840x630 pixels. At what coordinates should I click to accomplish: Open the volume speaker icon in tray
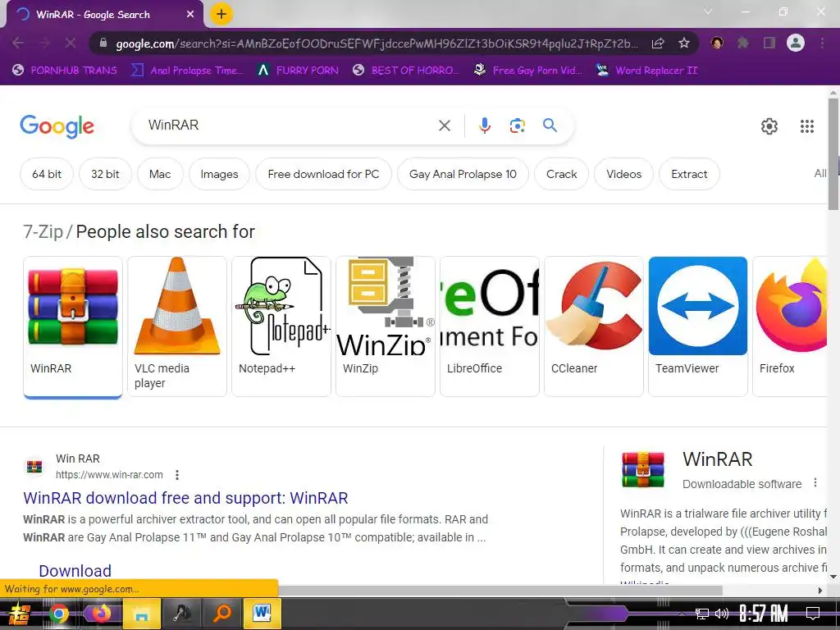point(722,614)
